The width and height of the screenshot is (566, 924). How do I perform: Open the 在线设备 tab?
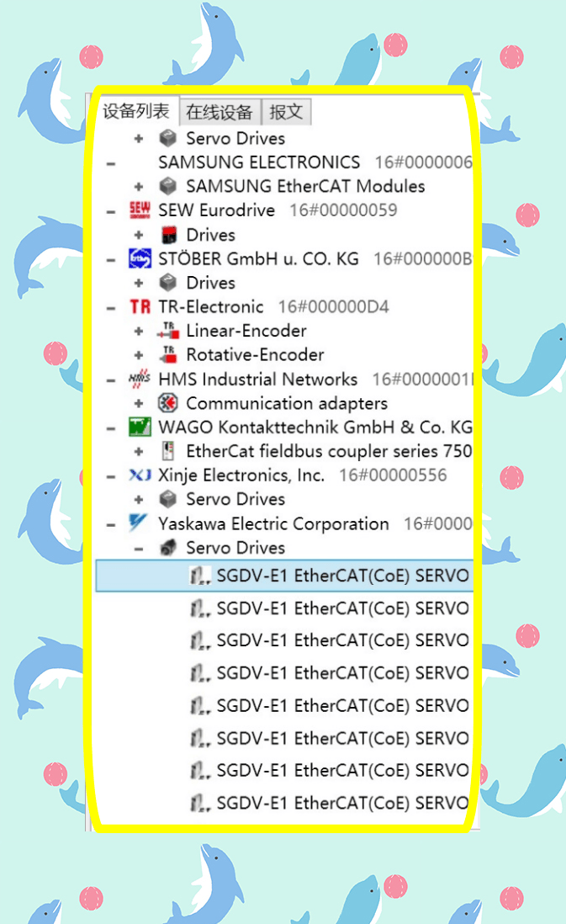(220, 111)
